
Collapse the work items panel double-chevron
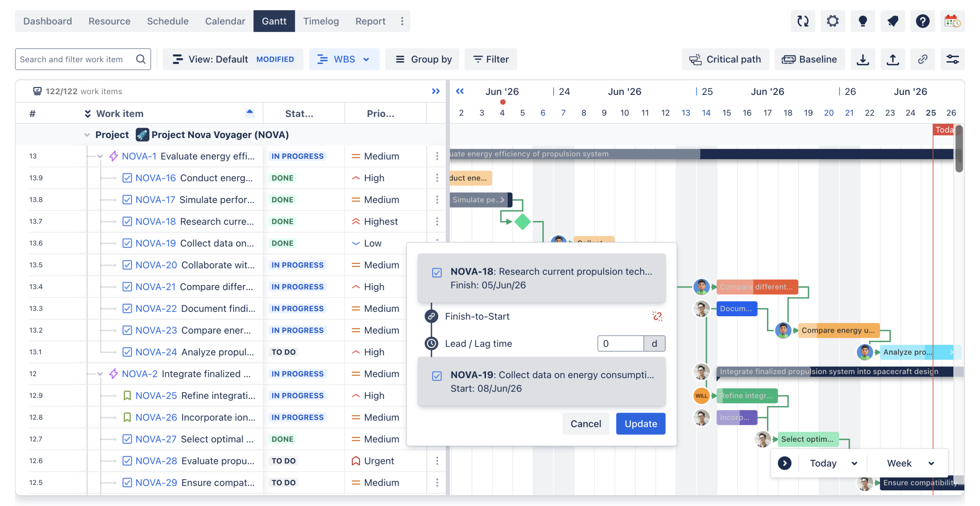coord(436,91)
